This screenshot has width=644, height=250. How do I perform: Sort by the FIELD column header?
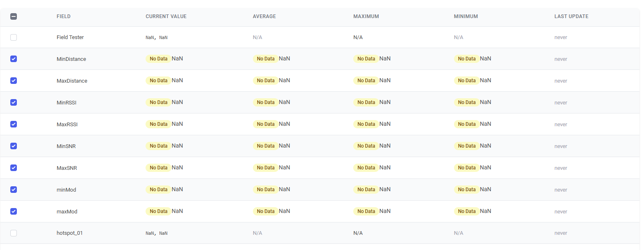(x=64, y=16)
